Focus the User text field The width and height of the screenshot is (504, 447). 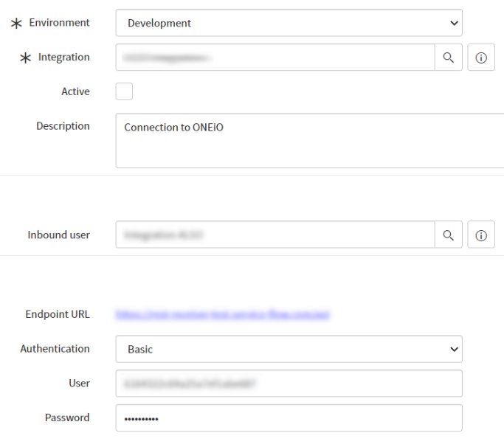pyautogui.click(x=289, y=384)
